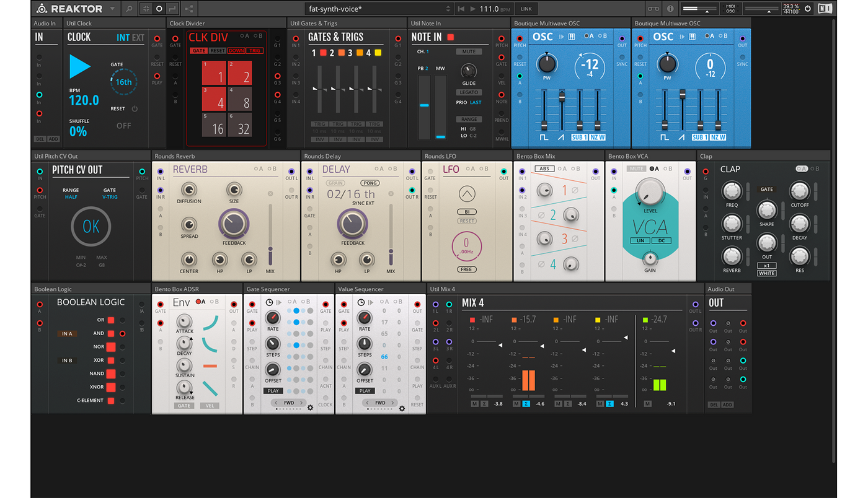
Task: Switch the Clock to EXT mode
Action: (138, 37)
